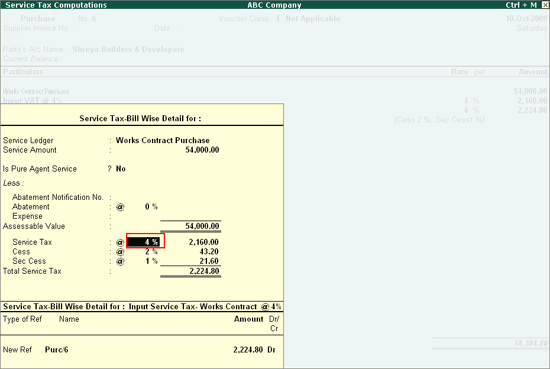This screenshot has width=550, height=369.
Task: Click the Total Service Tax 2,224.80 value
Action: click(x=204, y=271)
